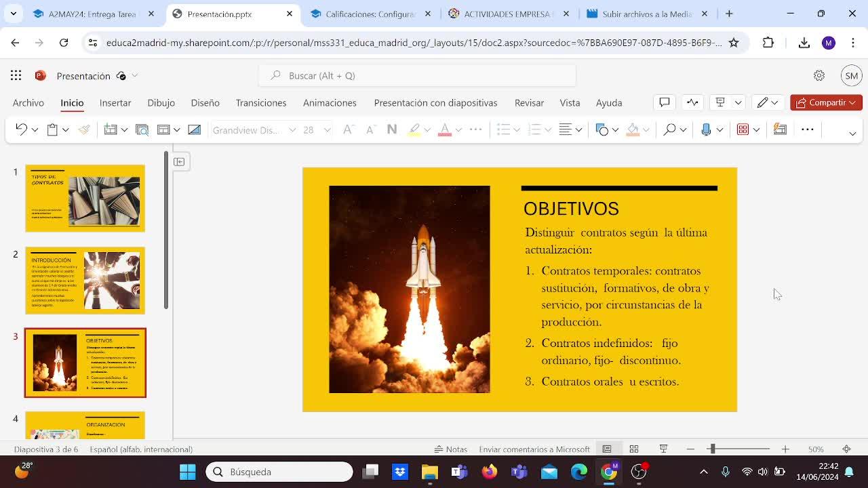Viewport: 868px width, 488px height.
Task: Toggle the Notas pane
Action: (451, 449)
